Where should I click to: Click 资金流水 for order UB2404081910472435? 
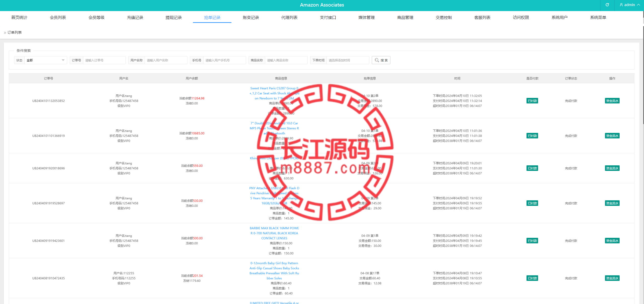pyautogui.click(x=612, y=278)
